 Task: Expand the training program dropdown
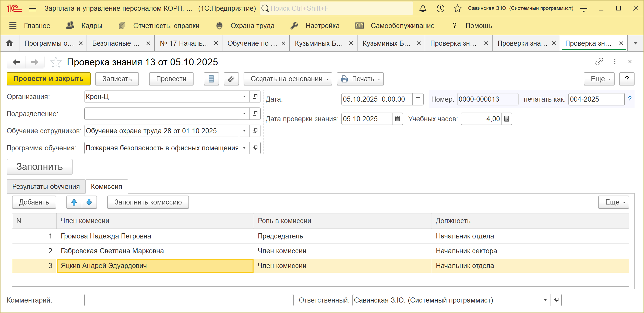[x=244, y=148]
